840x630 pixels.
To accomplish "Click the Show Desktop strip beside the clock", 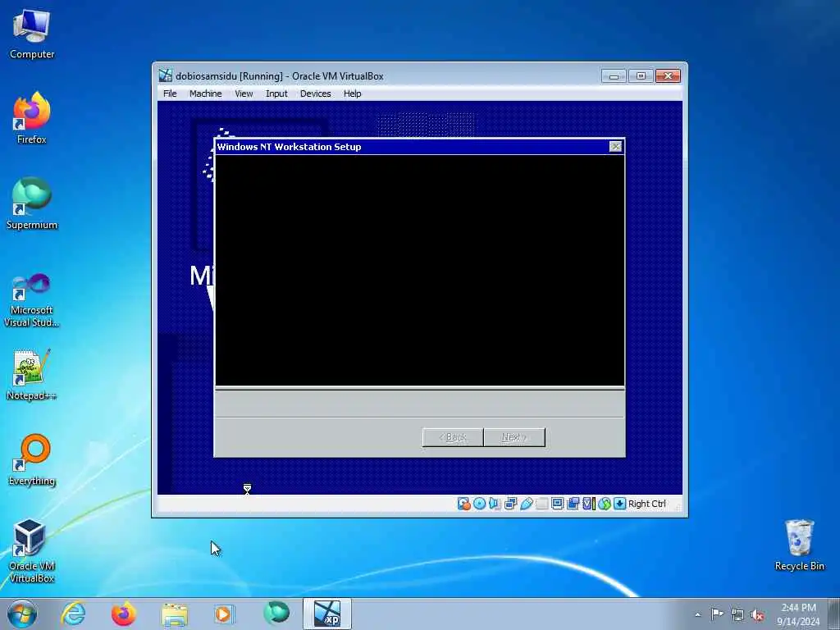I will [x=834, y=614].
